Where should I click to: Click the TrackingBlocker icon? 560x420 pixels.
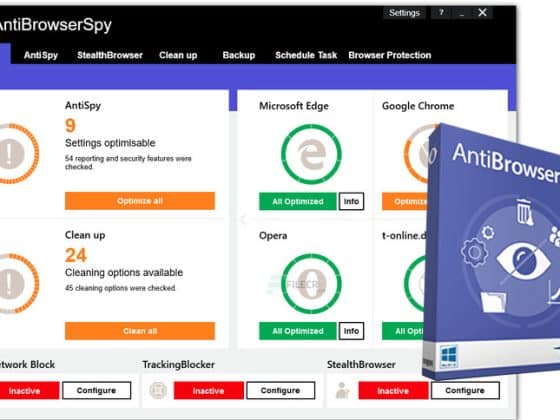click(158, 390)
